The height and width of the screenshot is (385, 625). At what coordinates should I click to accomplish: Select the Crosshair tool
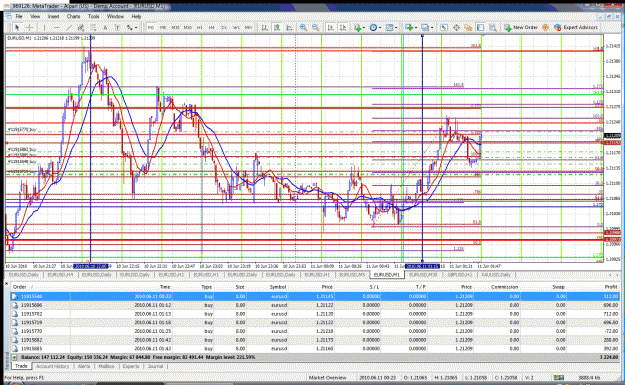coord(29,28)
